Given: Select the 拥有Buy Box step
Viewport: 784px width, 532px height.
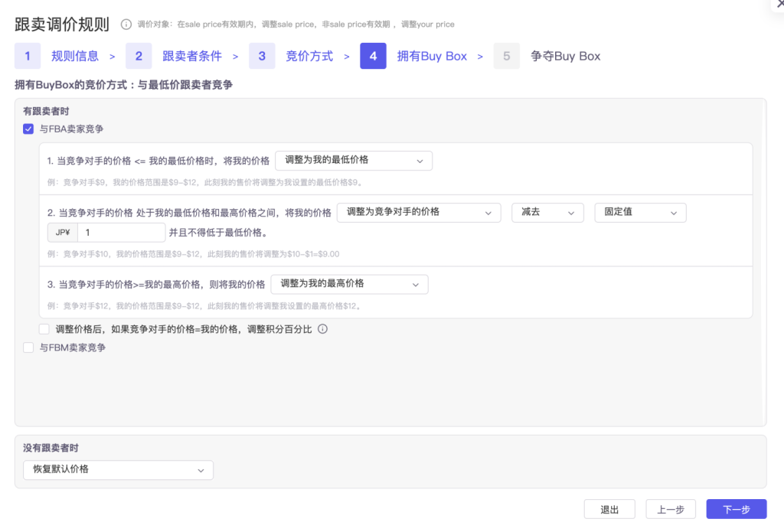Looking at the screenshot, I should click(432, 56).
